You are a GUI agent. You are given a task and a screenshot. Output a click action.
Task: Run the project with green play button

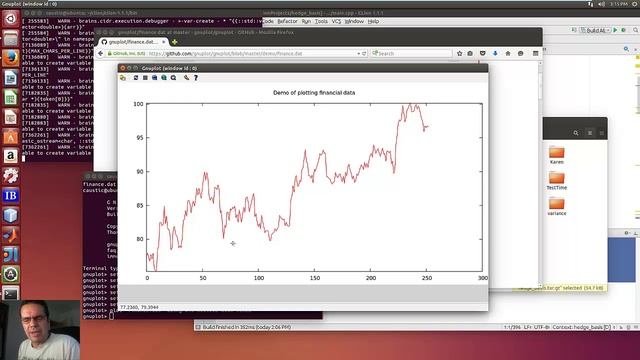coord(615,30)
